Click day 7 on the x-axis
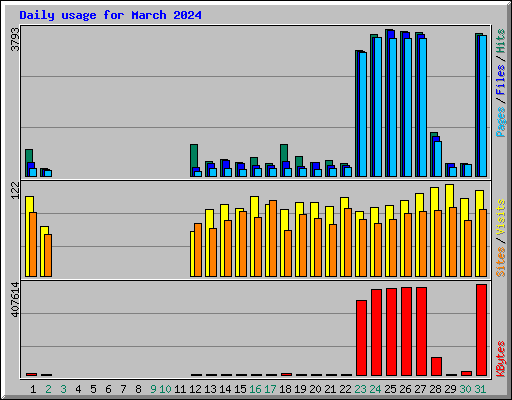Viewport: 512px width, 400px height. [123, 389]
